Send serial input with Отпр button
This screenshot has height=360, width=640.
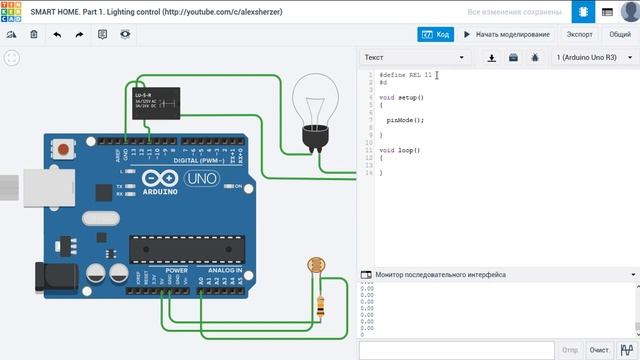tap(570, 350)
